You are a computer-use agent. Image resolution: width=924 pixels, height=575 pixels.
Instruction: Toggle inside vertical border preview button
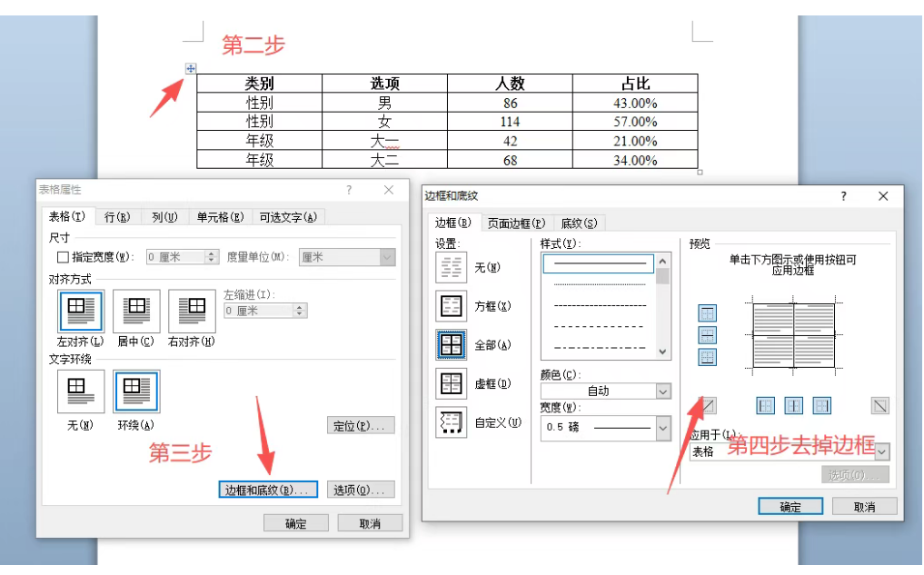tap(793, 405)
